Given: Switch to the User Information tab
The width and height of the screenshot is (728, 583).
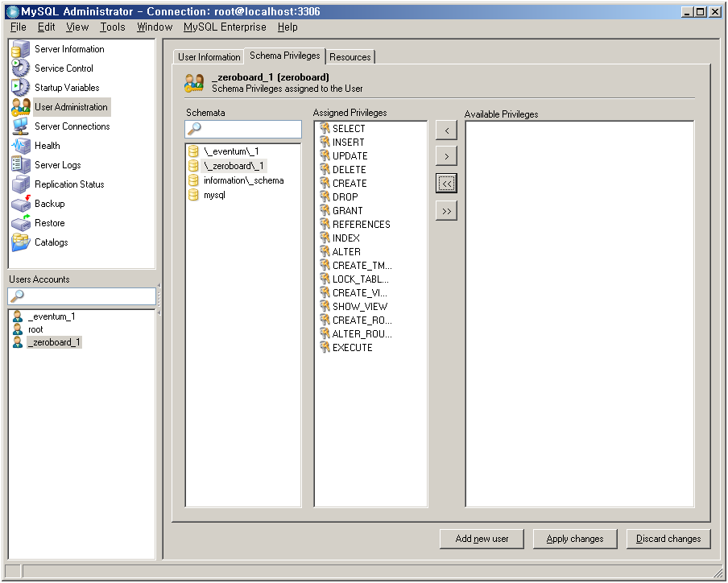Looking at the screenshot, I should [x=209, y=57].
